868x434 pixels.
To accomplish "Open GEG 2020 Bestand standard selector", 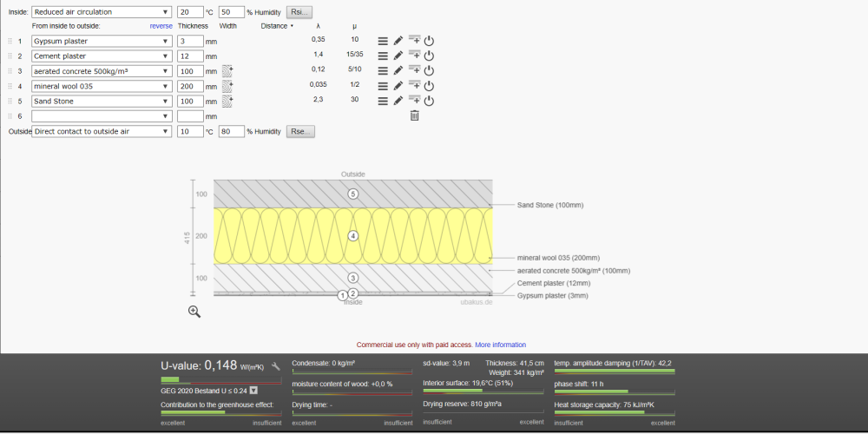I will pos(253,390).
